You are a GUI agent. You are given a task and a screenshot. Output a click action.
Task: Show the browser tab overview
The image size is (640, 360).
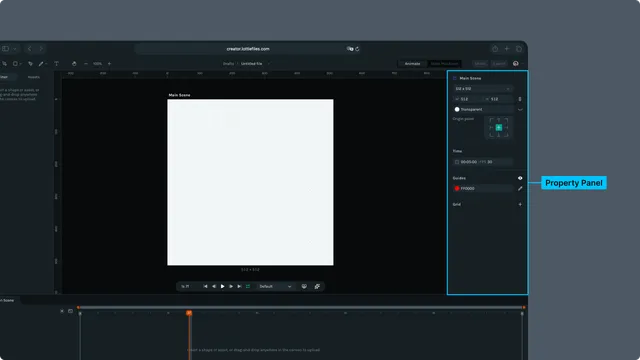[519, 49]
